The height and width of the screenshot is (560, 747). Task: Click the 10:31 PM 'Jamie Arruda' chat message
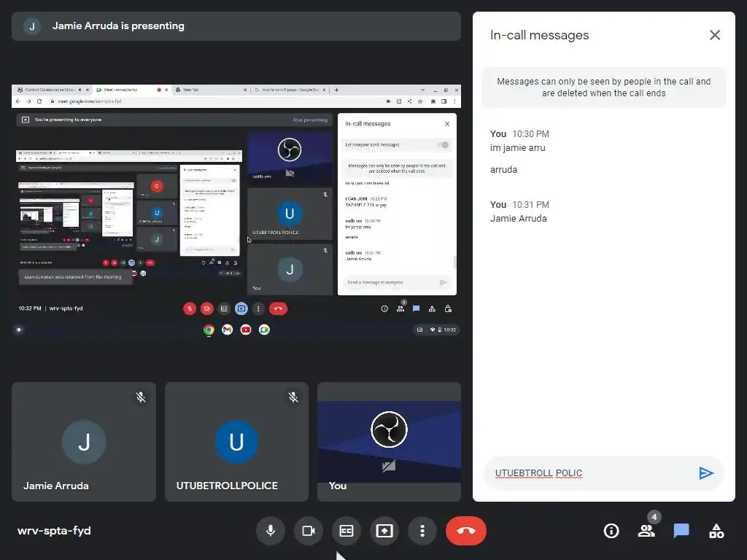pos(519,219)
